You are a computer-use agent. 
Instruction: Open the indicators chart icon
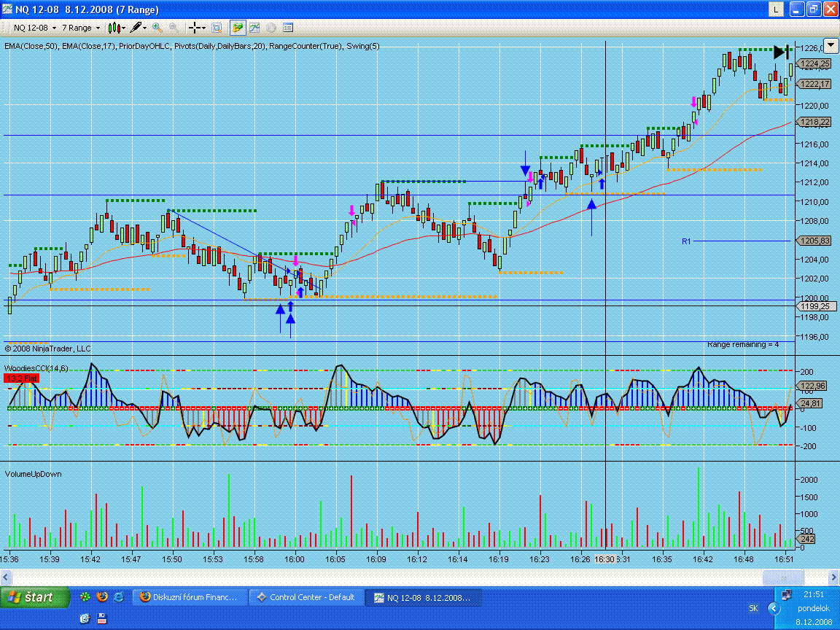(x=254, y=28)
